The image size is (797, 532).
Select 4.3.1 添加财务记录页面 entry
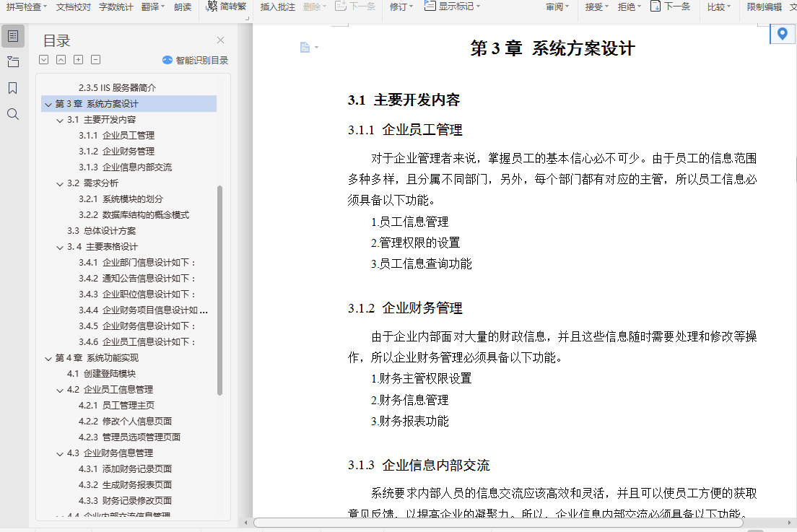(x=125, y=469)
